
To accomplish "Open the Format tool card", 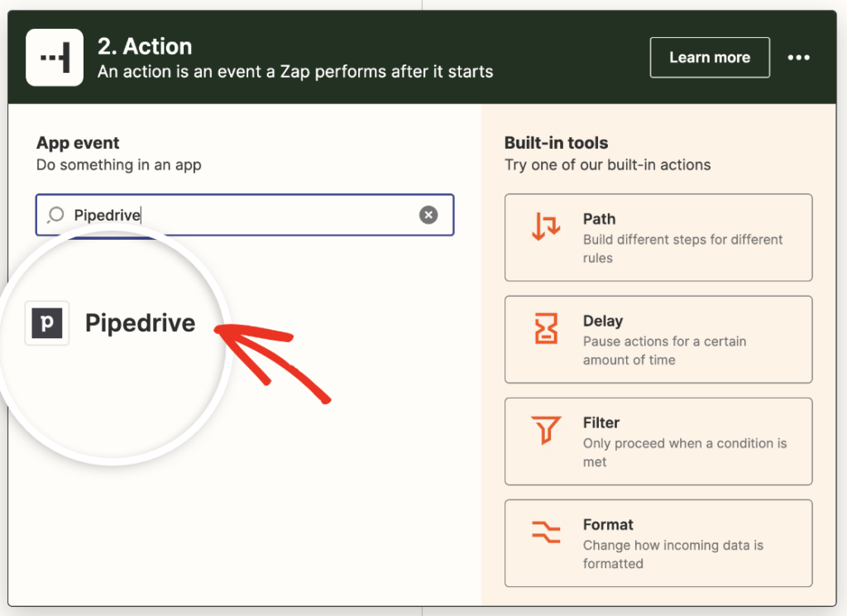I will [x=658, y=542].
